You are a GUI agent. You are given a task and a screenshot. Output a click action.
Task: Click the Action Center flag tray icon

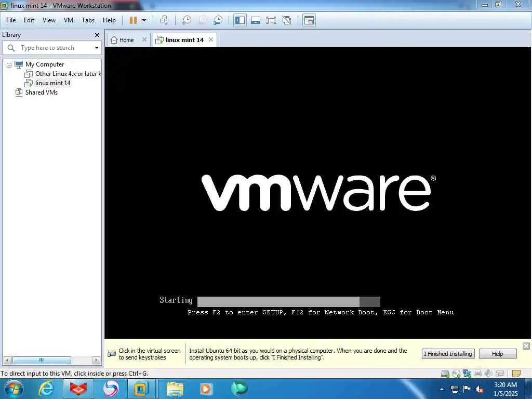[x=467, y=389]
